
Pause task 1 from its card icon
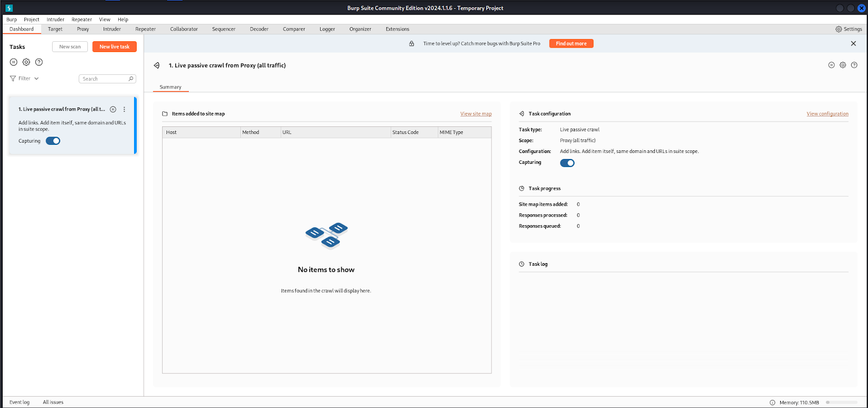click(x=113, y=109)
